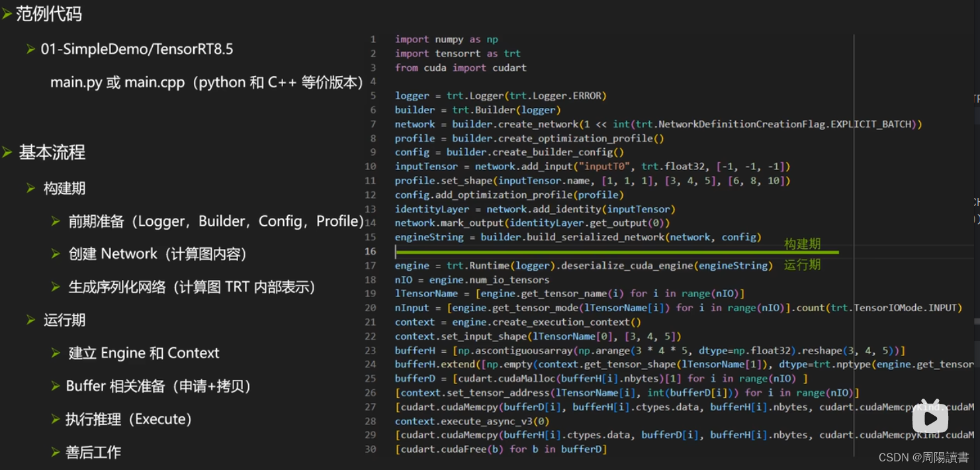The height and width of the screenshot is (470, 980).
Task: Click the line starting "engine = trt.Runtime(logger)"
Action: (x=584, y=265)
